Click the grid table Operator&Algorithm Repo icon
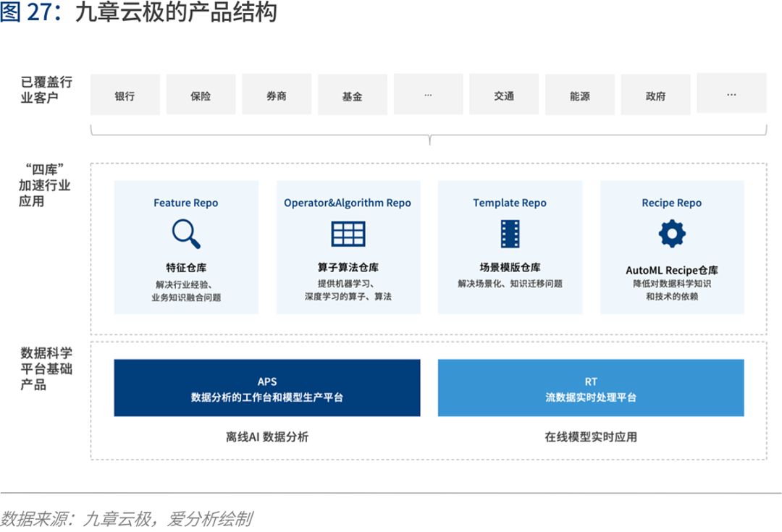 pyautogui.click(x=348, y=234)
